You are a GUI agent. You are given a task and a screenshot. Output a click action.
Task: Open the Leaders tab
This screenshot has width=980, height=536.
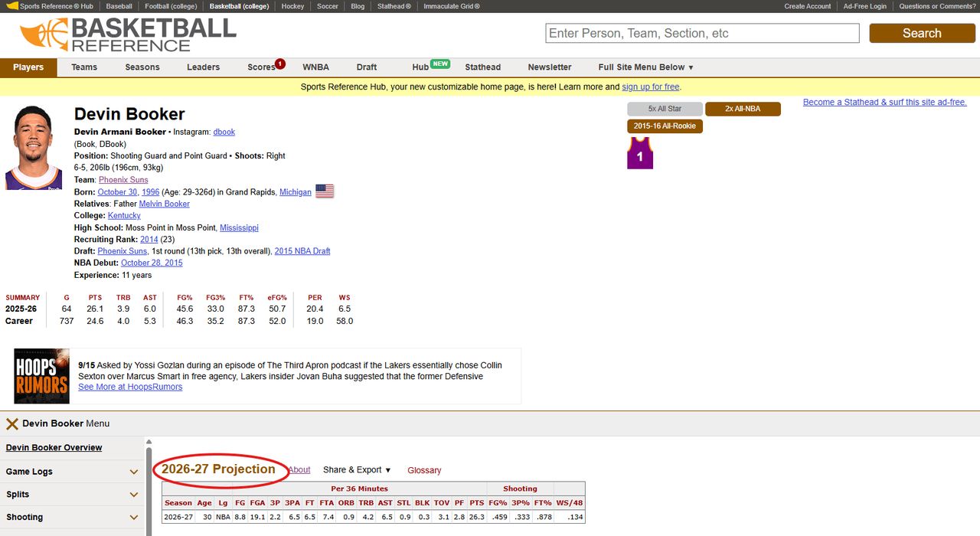tap(203, 67)
